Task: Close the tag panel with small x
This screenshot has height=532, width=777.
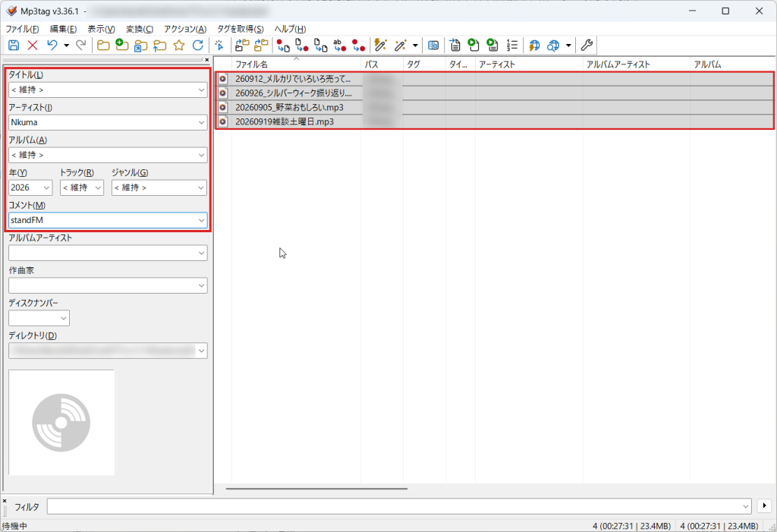Action: [x=207, y=60]
